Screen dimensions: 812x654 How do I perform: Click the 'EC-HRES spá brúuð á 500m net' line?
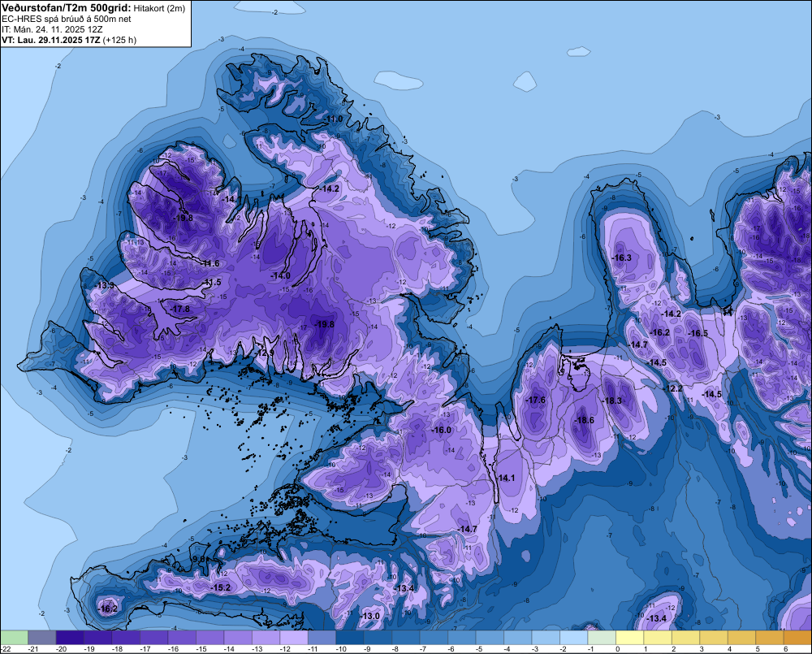(67, 19)
